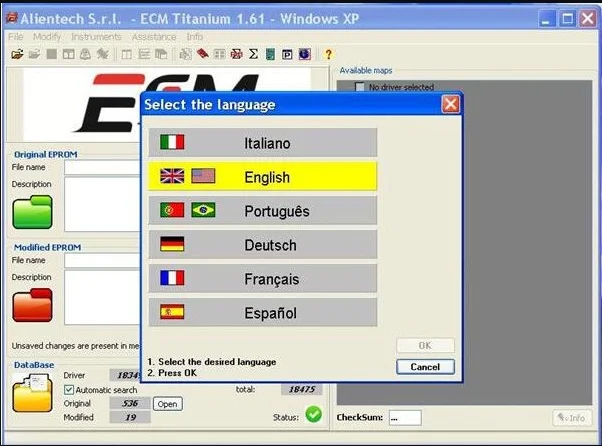Click the red eraser toolbar icon
This screenshot has width=602, height=446.
[x=203, y=54]
